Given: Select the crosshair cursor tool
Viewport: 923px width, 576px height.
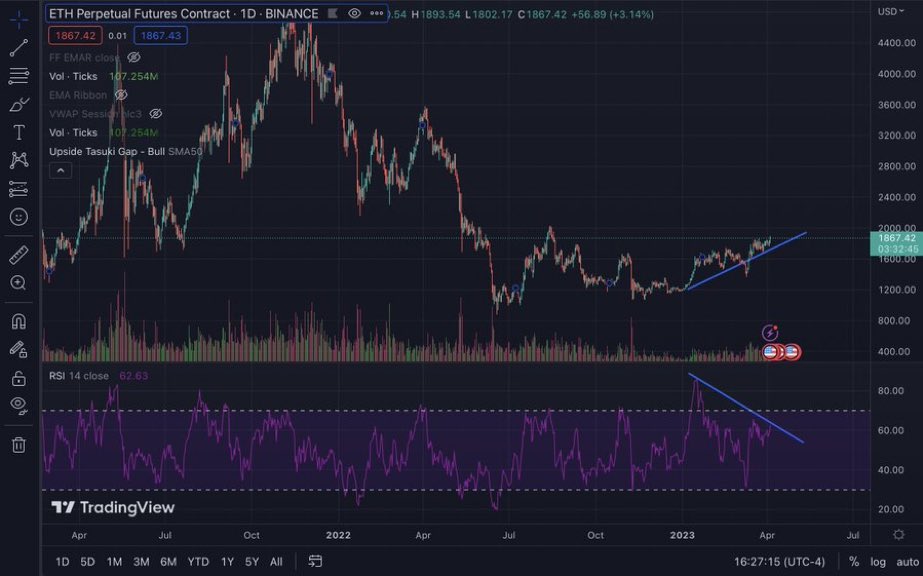Looking at the screenshot, I should [x=18, y=18].
